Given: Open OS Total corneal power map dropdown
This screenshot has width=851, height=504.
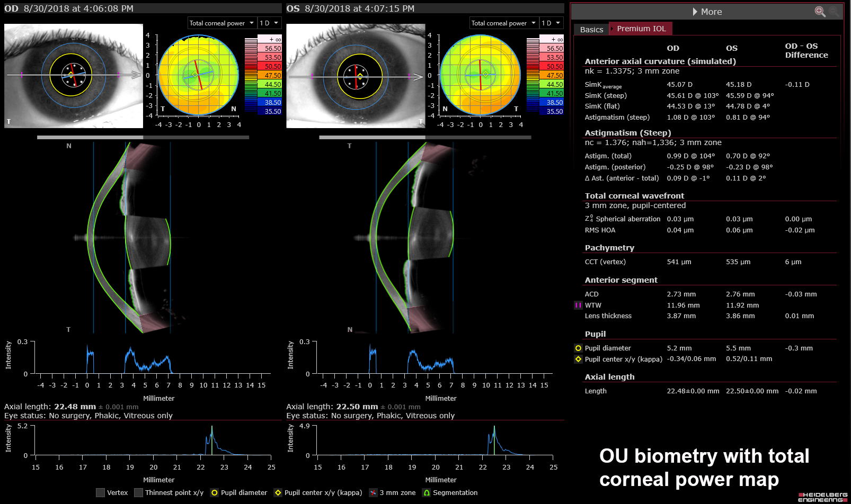Looking at the screenshot, I should point(504,23).
